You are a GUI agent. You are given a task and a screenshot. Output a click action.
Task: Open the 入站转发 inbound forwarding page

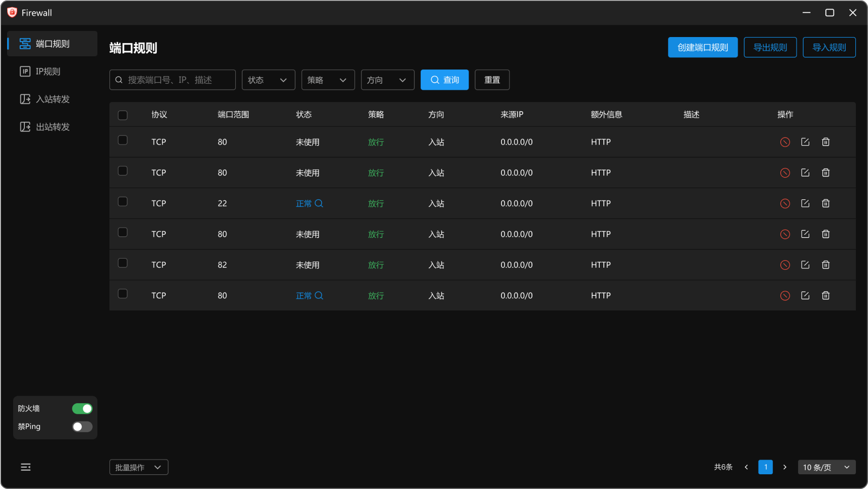[x=52, y=99]
